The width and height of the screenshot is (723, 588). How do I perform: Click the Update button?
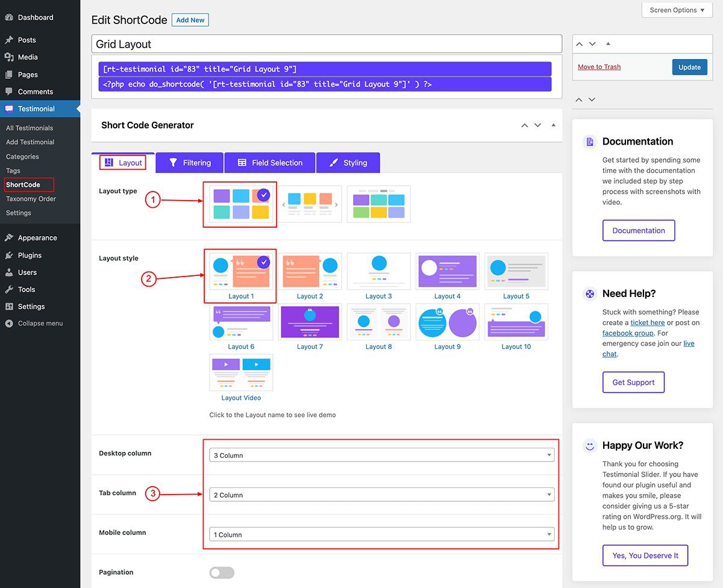(689, 67)
